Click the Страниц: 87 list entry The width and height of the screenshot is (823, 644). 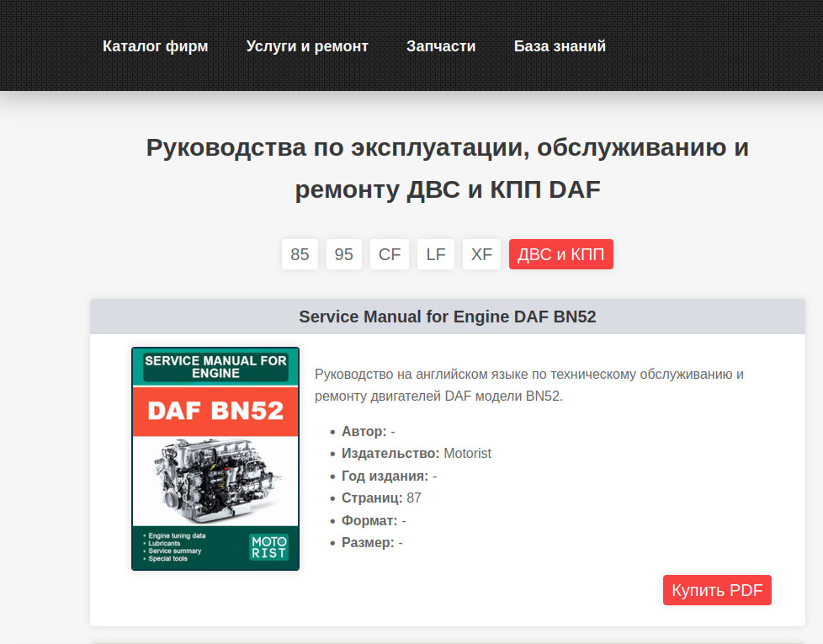pos(381,498)
